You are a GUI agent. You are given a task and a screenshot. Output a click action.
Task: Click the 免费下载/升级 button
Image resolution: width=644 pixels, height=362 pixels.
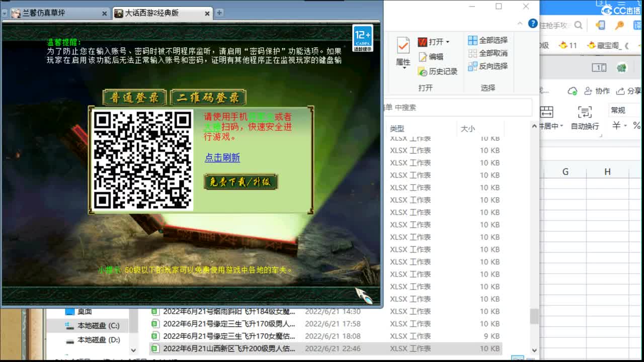241,182
